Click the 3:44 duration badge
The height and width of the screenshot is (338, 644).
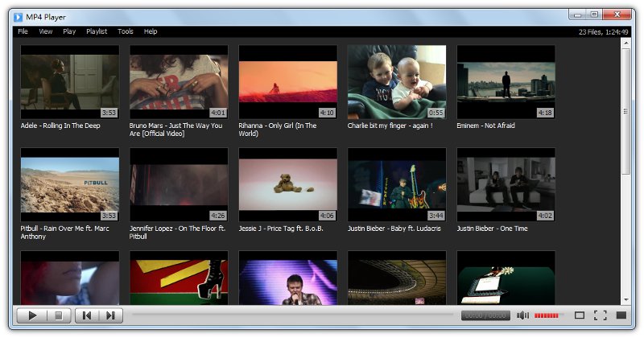(x=436, y=216)
